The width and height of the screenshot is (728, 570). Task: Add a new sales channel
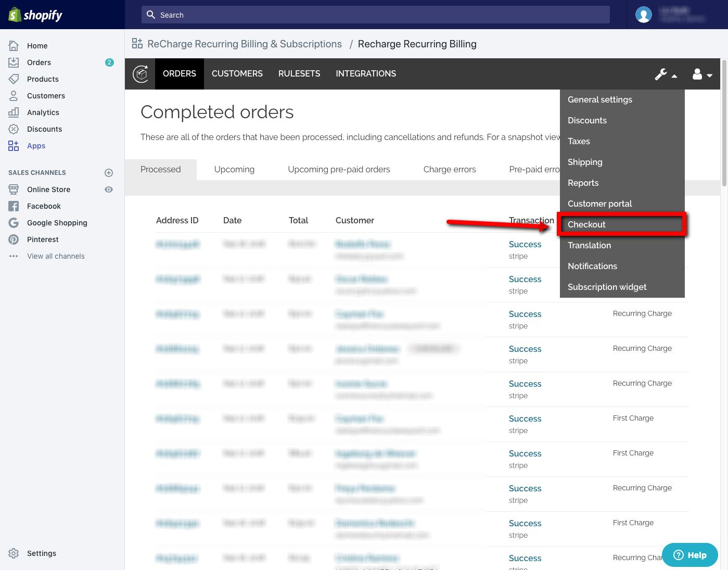tap(109, 173)
